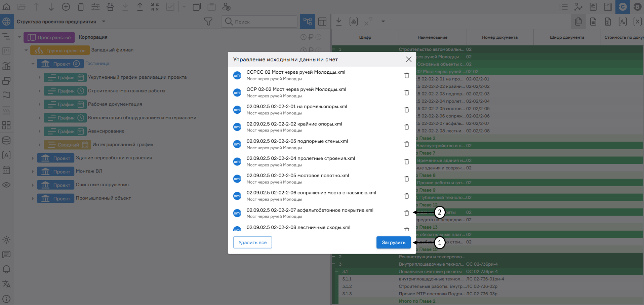Viewport: 644px width, 305px height.
Task: Click trash icon for 02-02-2-03 подпорные стены.xml
Action: point(406,144)
